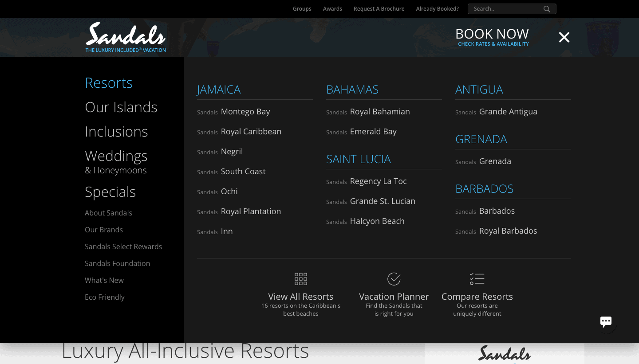Image resolution: width=639 pixels, height=364 pixels.
Task: Select Inclusions menu item
Action: [x=116, y=132]
